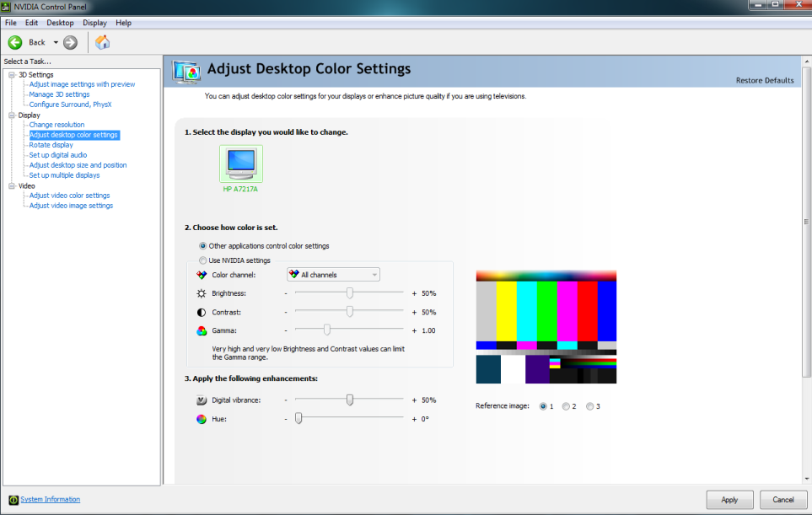The image size is (812, 515).
Task: Open the All channels dropdown
Action: click(x=334, y=275)
